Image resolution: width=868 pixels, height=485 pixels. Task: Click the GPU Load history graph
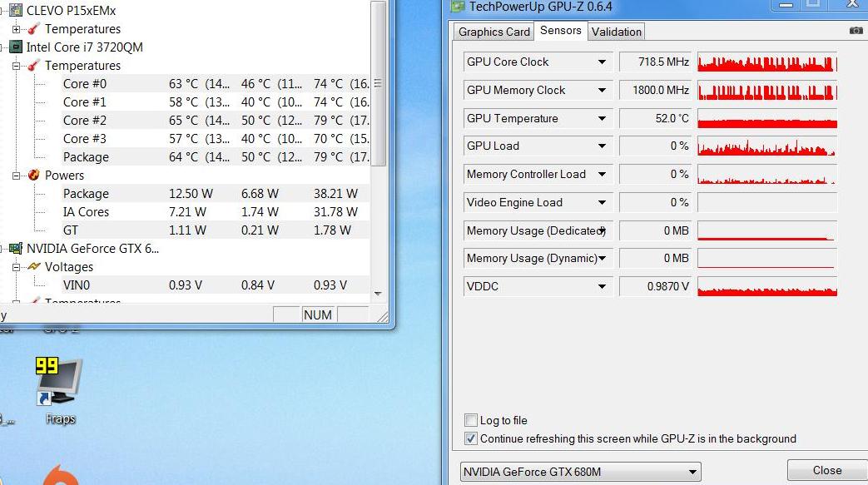[x=767, y=146]
